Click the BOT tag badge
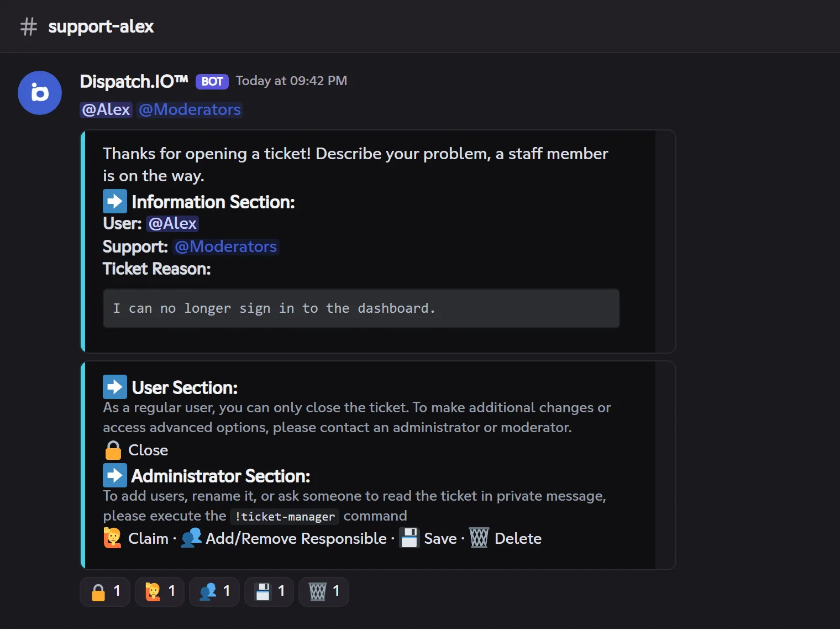The width and height of the screenshot is (840, 630). 212,82
